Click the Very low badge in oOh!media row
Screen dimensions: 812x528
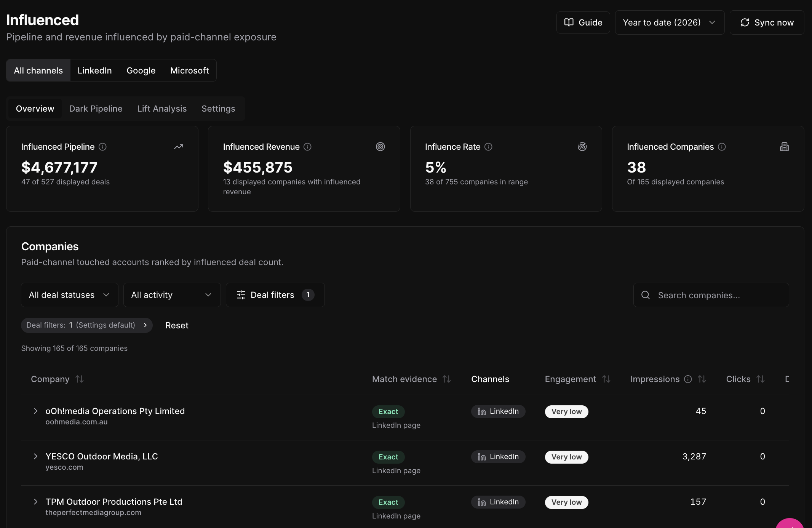(x=566, y=412)
